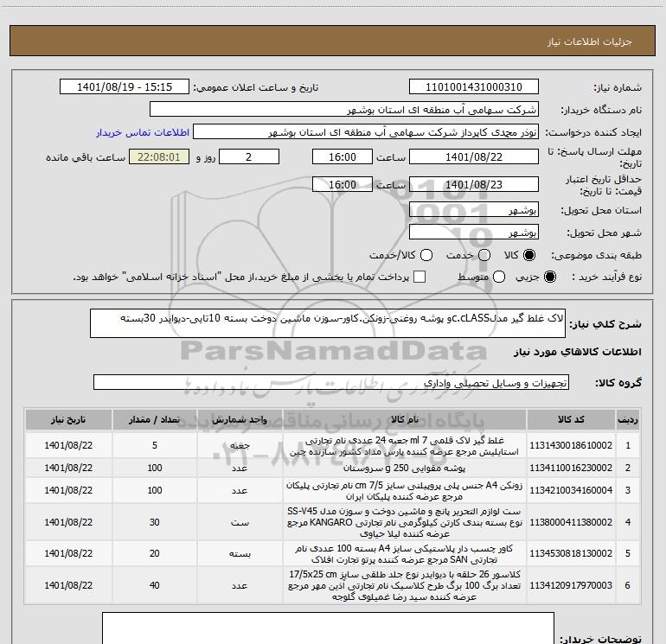This screenshot has width=666, height=644.
Task: Click quantity 40 in row 6
Action: (x=155, y=585)
